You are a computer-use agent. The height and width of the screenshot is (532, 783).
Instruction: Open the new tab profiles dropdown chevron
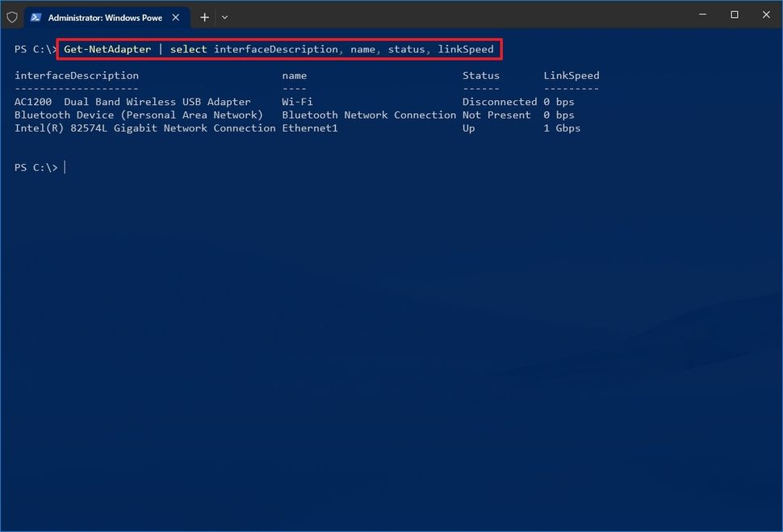[224, 16]
